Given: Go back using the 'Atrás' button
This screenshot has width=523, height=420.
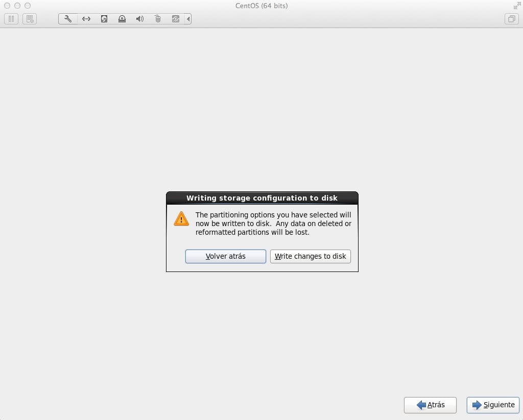Looking at the screenshot, I should click(x=430, y=405).
